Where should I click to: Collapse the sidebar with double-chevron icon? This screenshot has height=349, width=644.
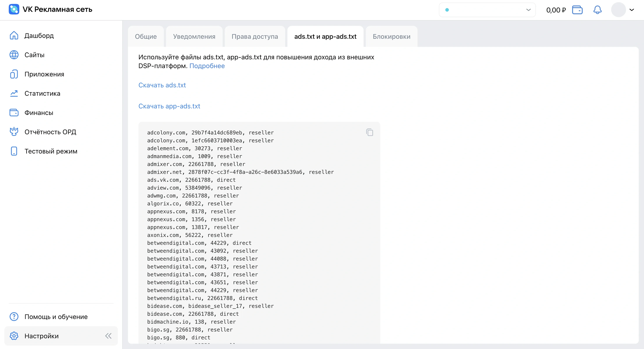pyautogui.click(x=108, y=336)
